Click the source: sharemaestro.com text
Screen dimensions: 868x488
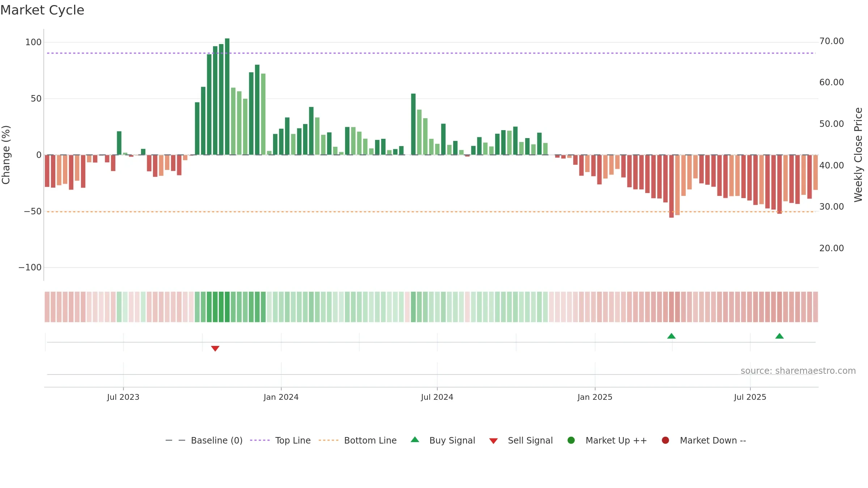(x=798, y=371)
